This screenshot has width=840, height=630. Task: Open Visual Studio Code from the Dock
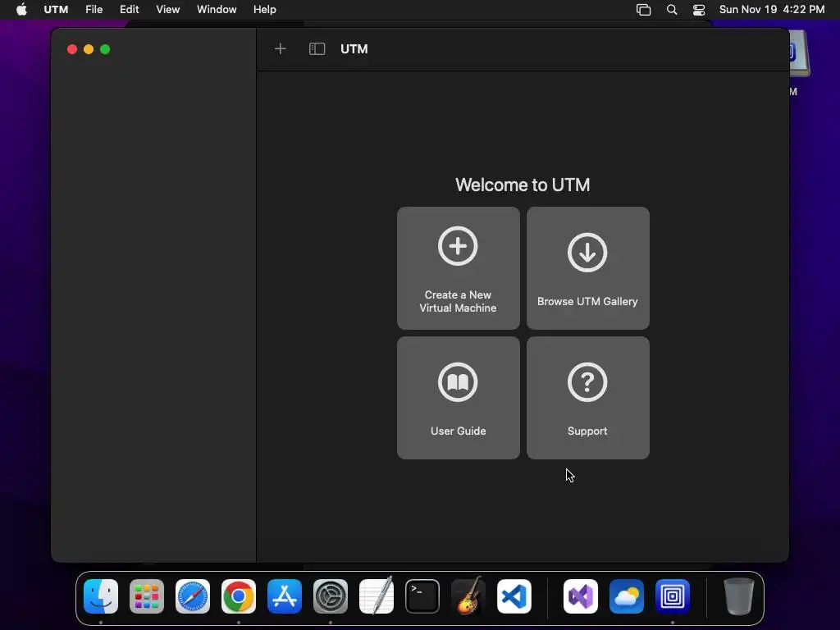point(514,596)
